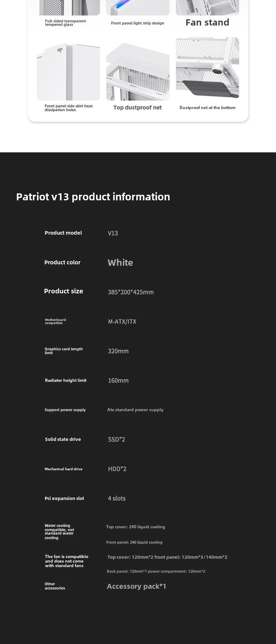
Task: Click the top dustproof net image
Action: click(138, 71)
